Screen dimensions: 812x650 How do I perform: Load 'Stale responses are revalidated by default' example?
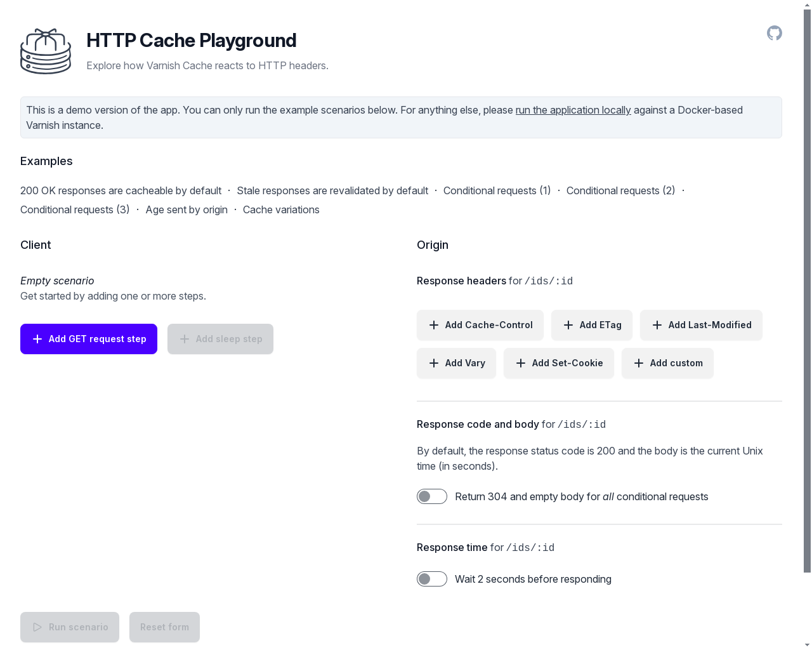coord(332,190)
